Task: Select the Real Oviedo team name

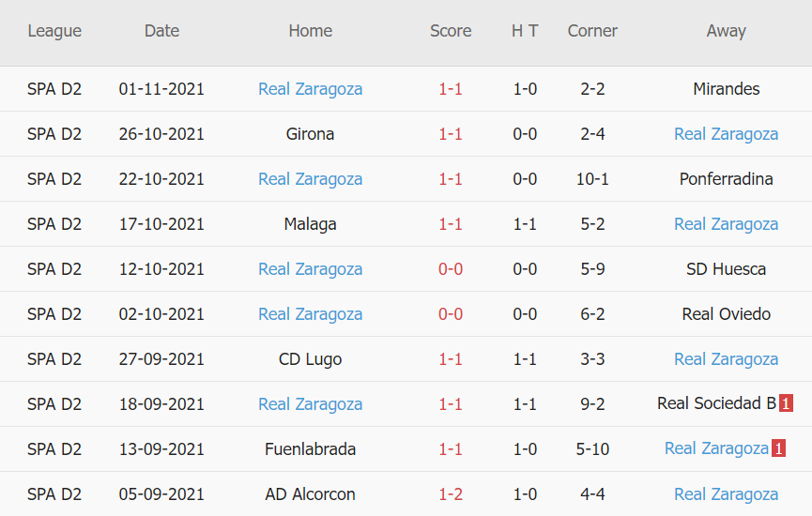Action: click(726, 314)
